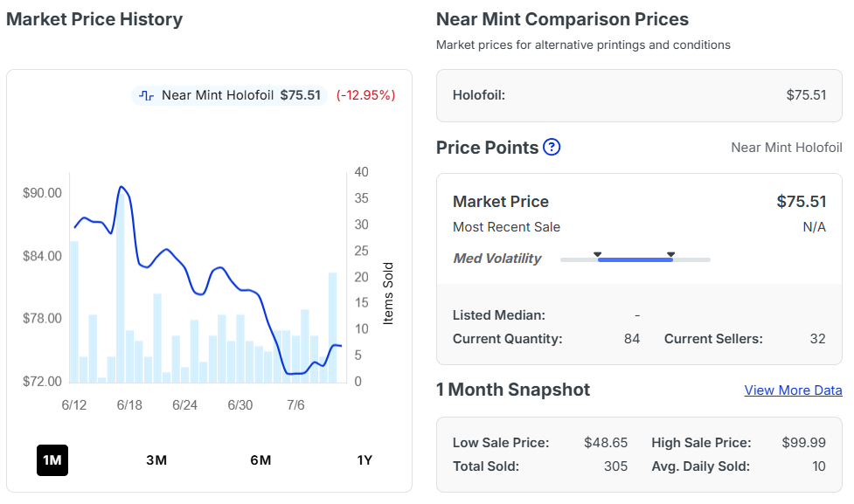Click the Med Volatility label
This screenshot has height=504, width=854.
(497, 258)
